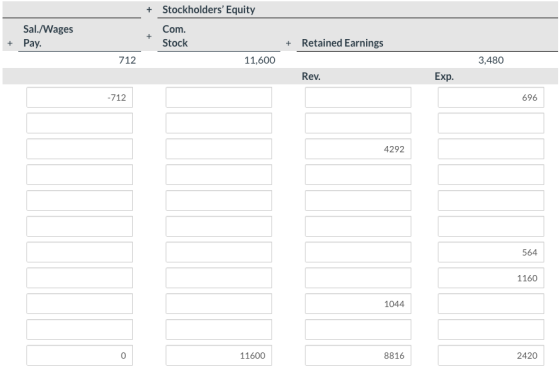Image resolution: width=560 pixels, height=382 pixels.
Task: Click the empty Exp. field in the 1044 row
Action: [491, 303]
